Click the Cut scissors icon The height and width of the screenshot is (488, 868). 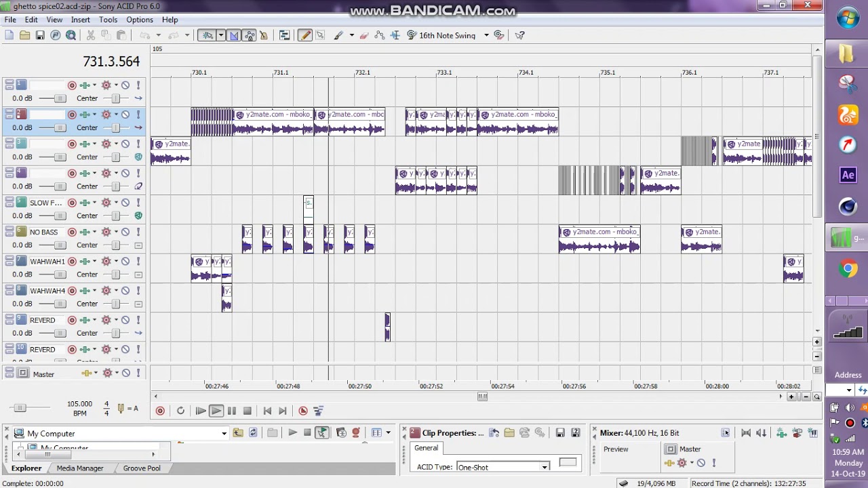coord(91,35)
